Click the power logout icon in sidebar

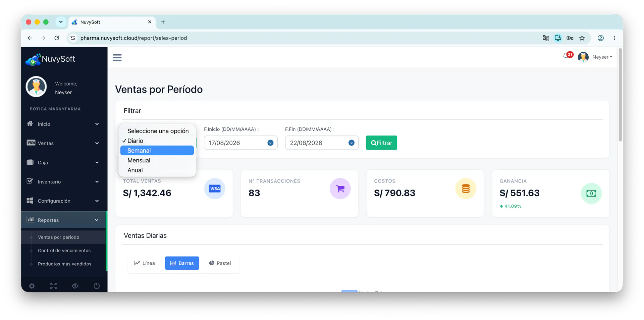tap(97, 286)
